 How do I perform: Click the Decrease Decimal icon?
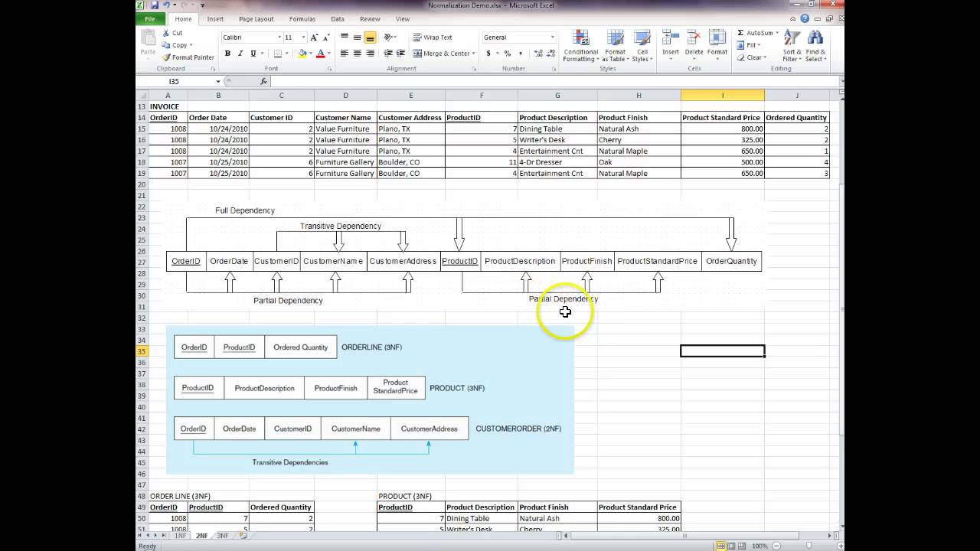(x=550, y=54)
